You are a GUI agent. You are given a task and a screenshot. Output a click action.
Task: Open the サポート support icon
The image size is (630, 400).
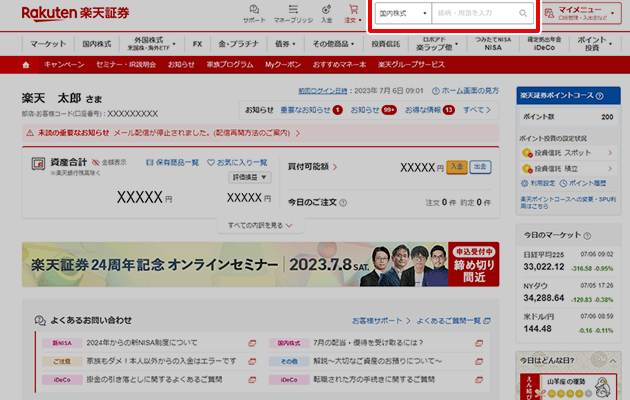(254, 13)
